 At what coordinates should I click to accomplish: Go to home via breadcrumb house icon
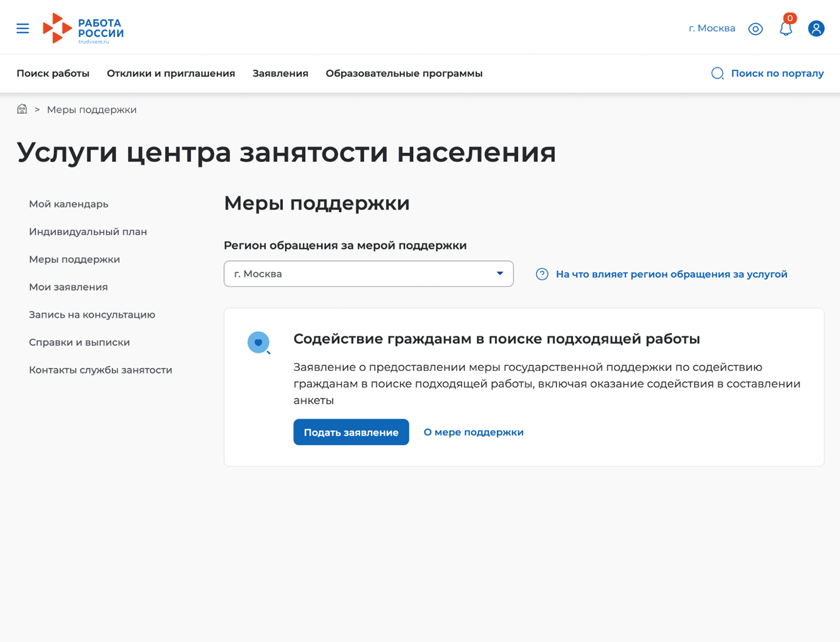(x=22, y=109)
